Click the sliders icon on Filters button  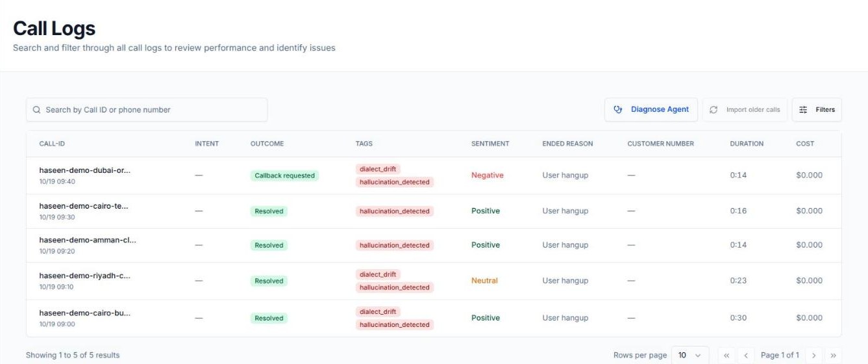(x=804, y=110)
